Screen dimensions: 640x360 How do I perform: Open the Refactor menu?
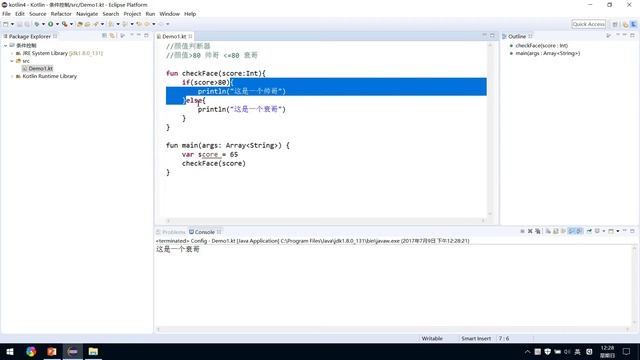(61, 14)
